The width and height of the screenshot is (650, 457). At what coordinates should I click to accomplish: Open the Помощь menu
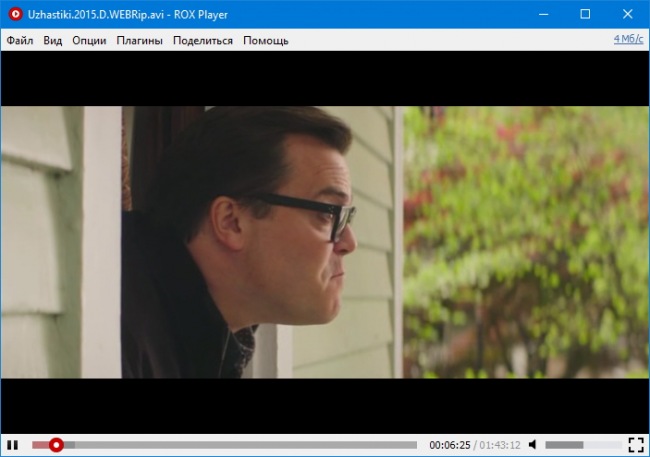pos(266,41)
